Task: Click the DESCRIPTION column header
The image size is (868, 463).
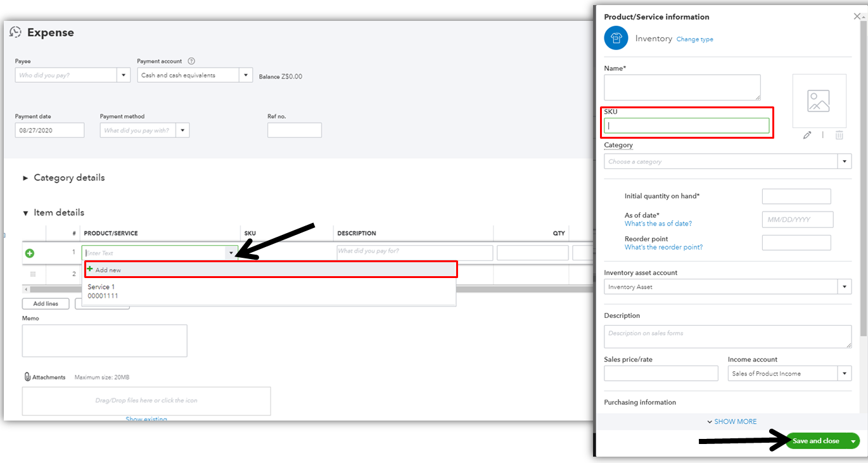Action: [357, 234]
